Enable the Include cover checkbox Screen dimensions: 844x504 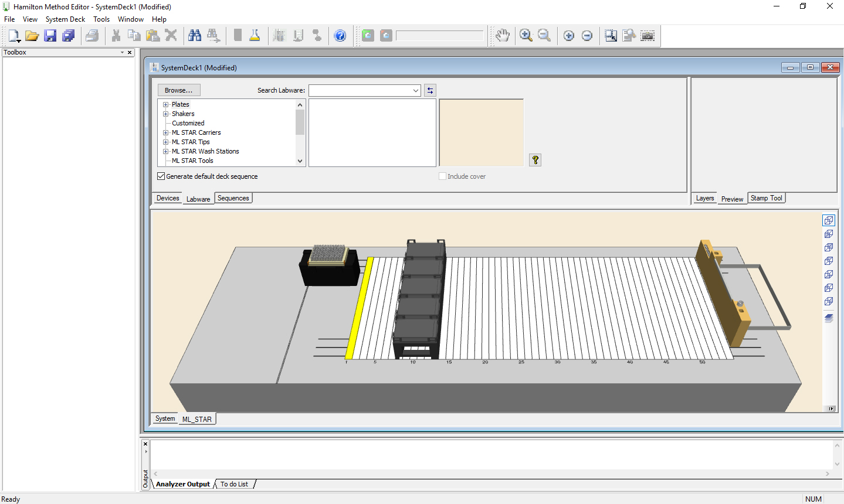442,176
